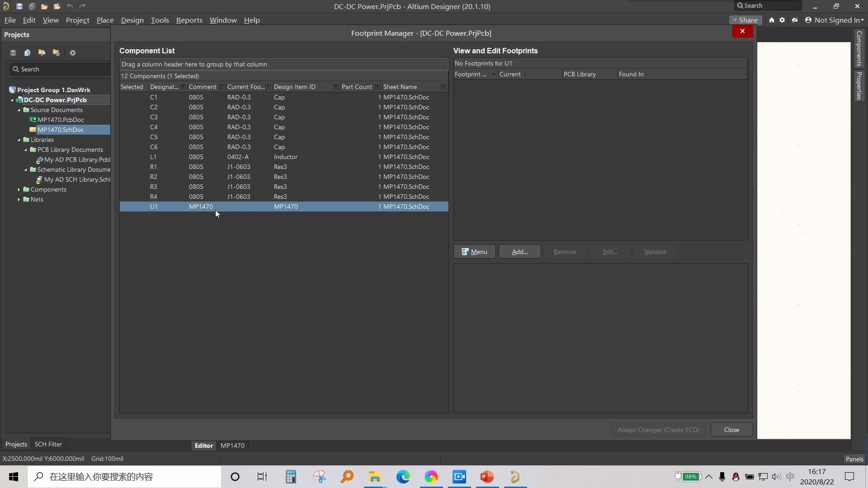
Task: Click the Open document folder icon in title bar
Action: [44, 6]
